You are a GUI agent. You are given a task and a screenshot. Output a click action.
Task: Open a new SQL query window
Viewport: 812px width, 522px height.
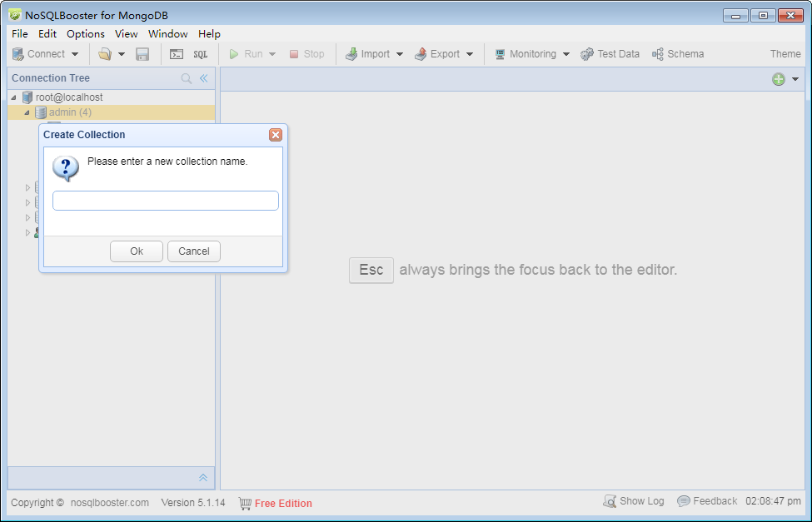click(x=200, y=53)
